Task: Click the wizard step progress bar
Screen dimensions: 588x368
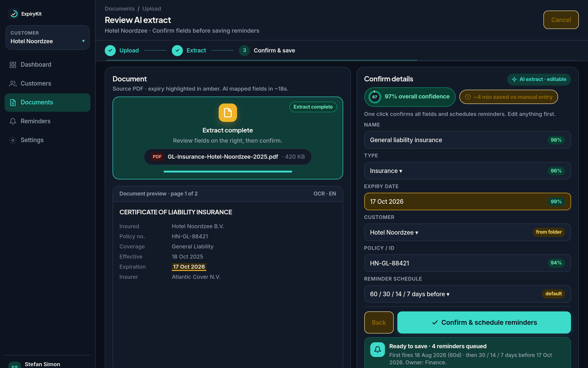Action: (341, 60)
